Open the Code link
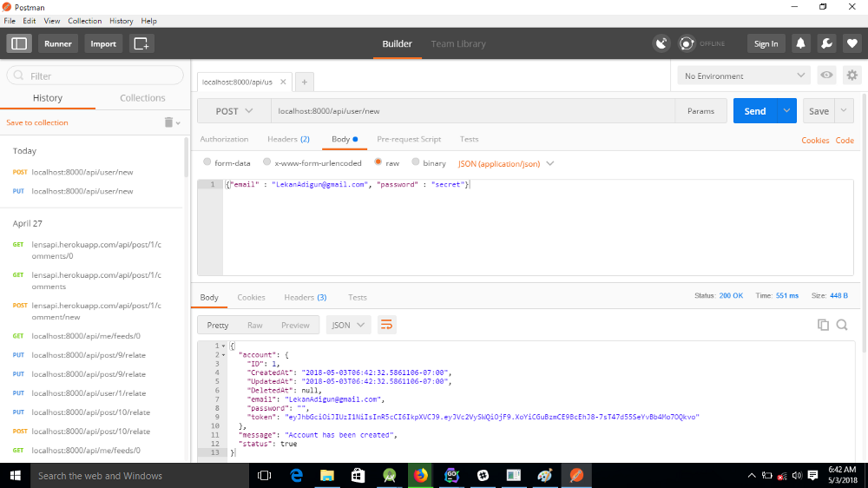 point(845,140)
